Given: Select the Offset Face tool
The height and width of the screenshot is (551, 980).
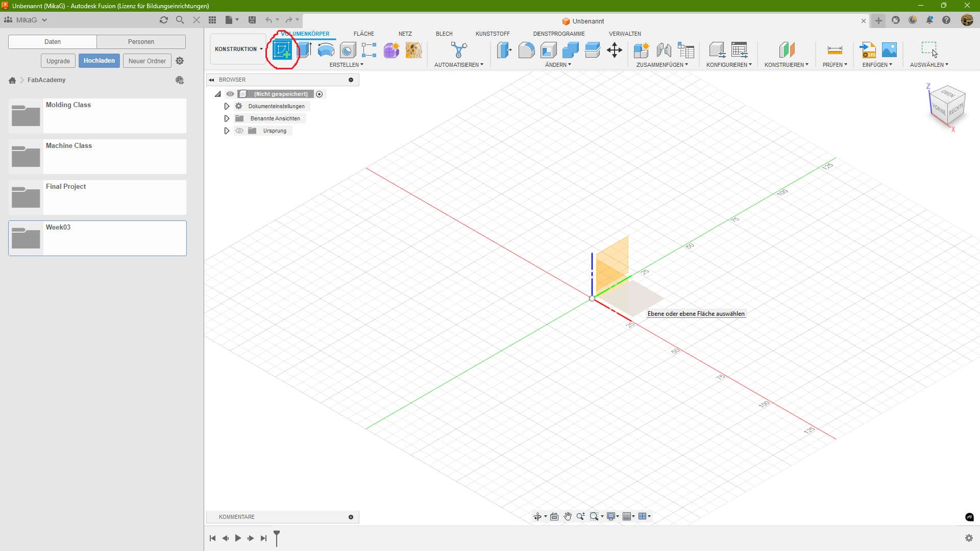Looking at the screenshot, I should click(593, 50).
